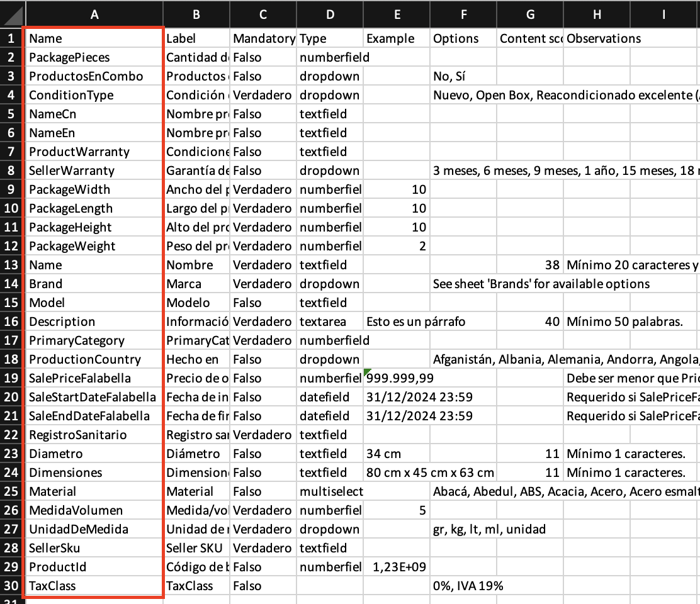Click cell containing SellerSku

coord(94,548)
